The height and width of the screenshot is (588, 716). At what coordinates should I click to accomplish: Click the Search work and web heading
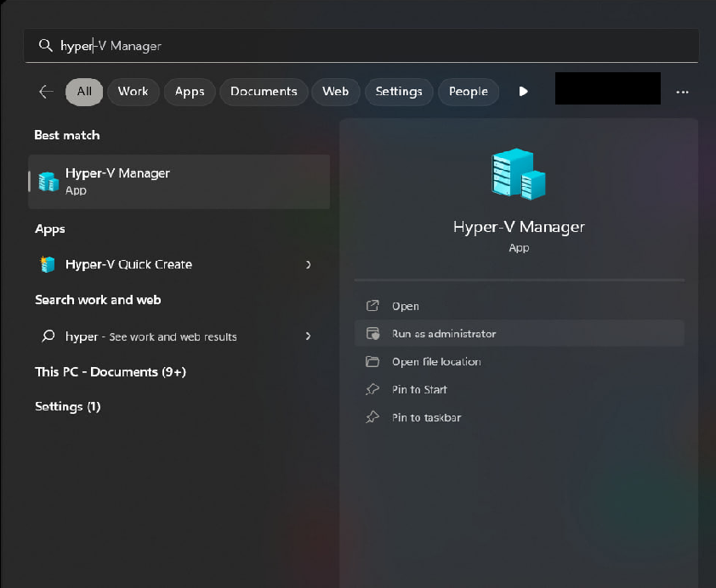(98, 300)
